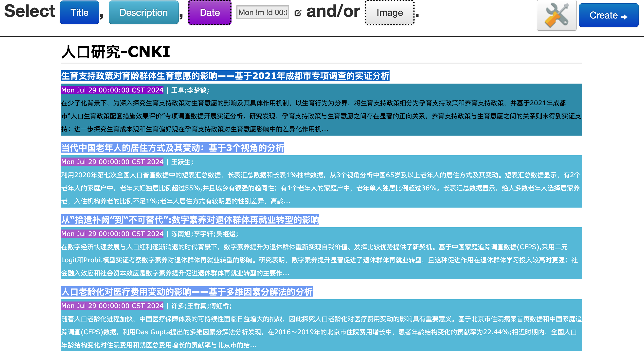Viewport: 644px width, 354px height.
Task: Open article title 当代中国老年人的居住方式及其变动
Action: [173, 148]
